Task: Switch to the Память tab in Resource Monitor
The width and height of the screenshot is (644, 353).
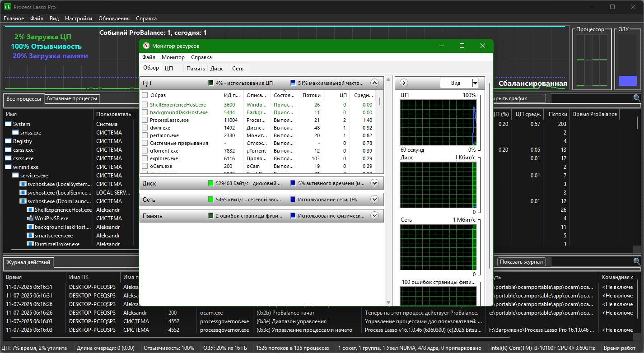Action: click(x=196, y=69)
